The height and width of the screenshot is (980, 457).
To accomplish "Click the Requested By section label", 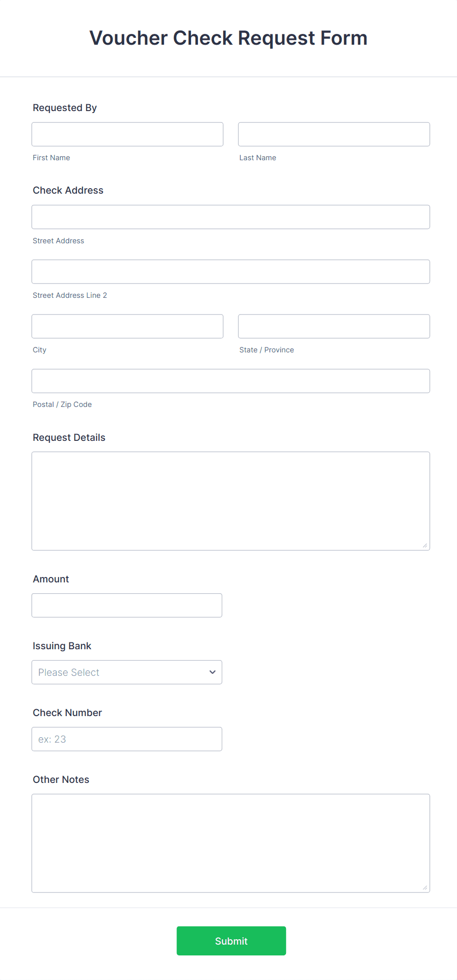I will point(64,107).
